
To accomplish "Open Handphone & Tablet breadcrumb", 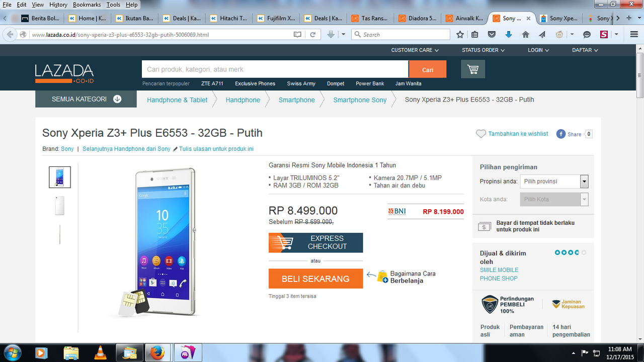I will click(x=177, y=100).
